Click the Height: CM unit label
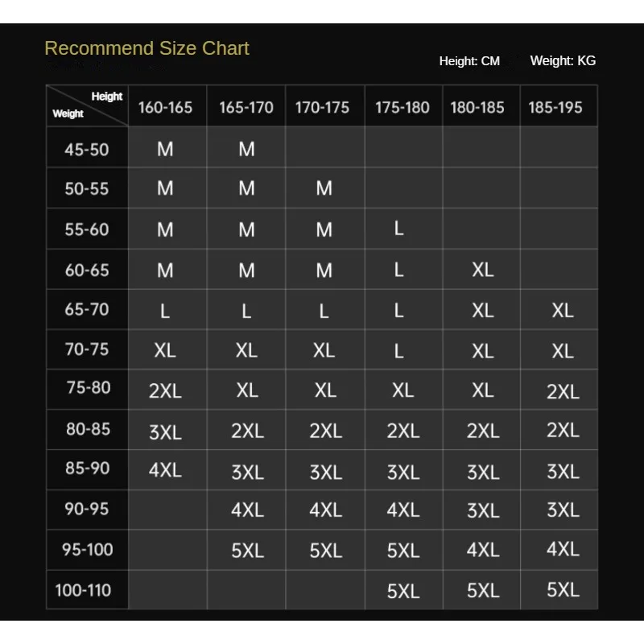Viewport: 644px width, 644px height. point(469,61)
